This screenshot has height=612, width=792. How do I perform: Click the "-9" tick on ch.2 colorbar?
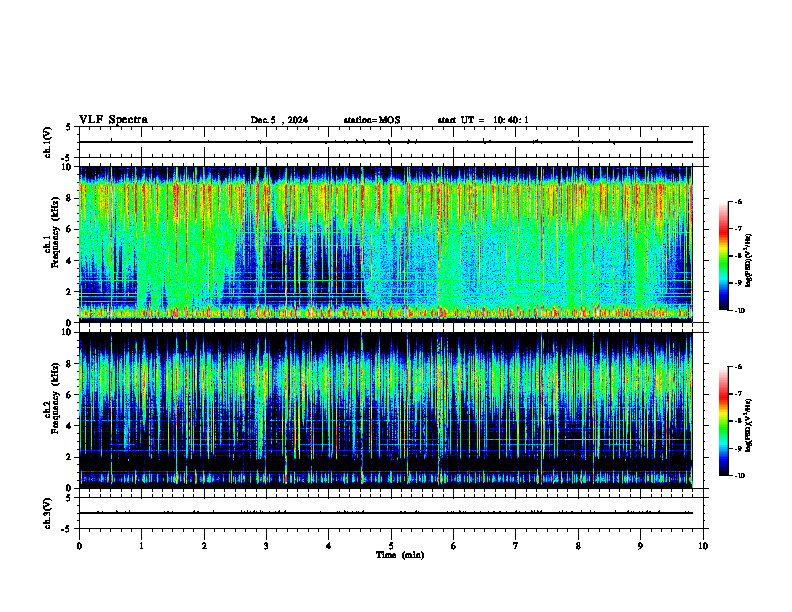pos(738,448)
